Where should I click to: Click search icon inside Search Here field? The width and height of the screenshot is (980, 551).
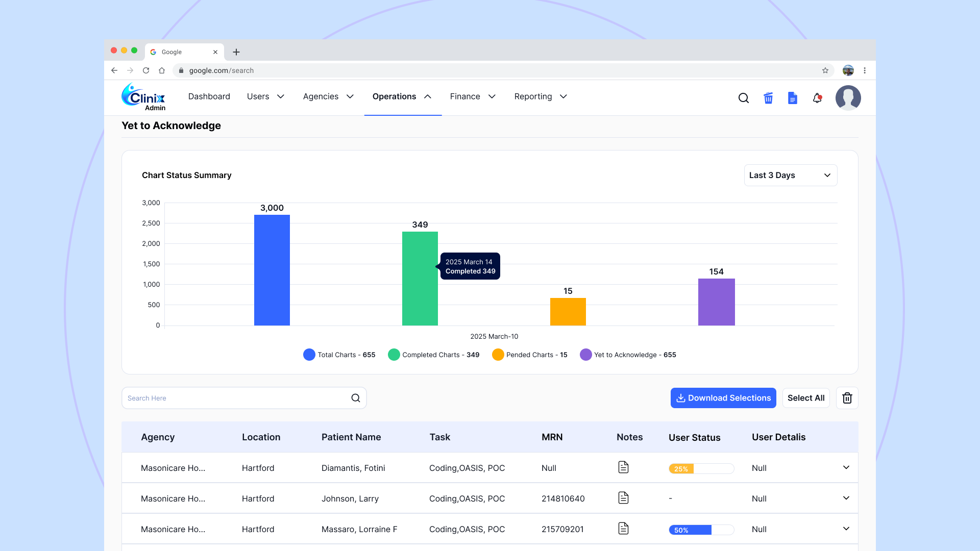356,398
